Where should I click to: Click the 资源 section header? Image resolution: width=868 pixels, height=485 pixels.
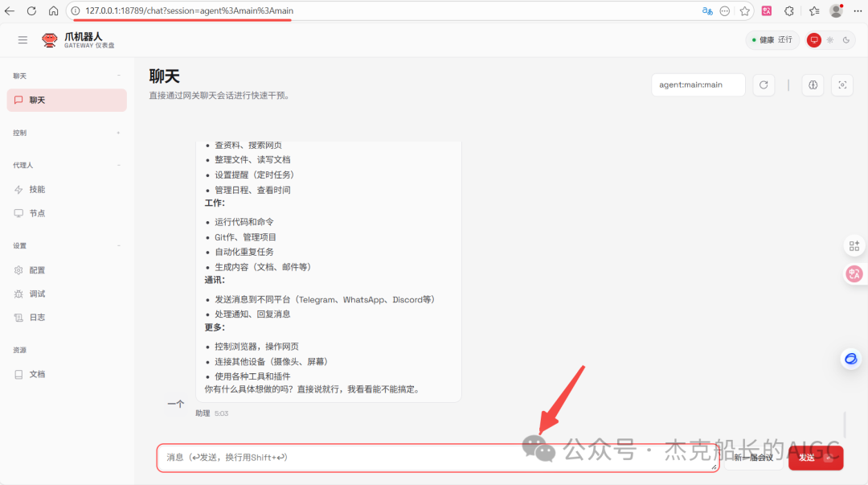point(20,351)
